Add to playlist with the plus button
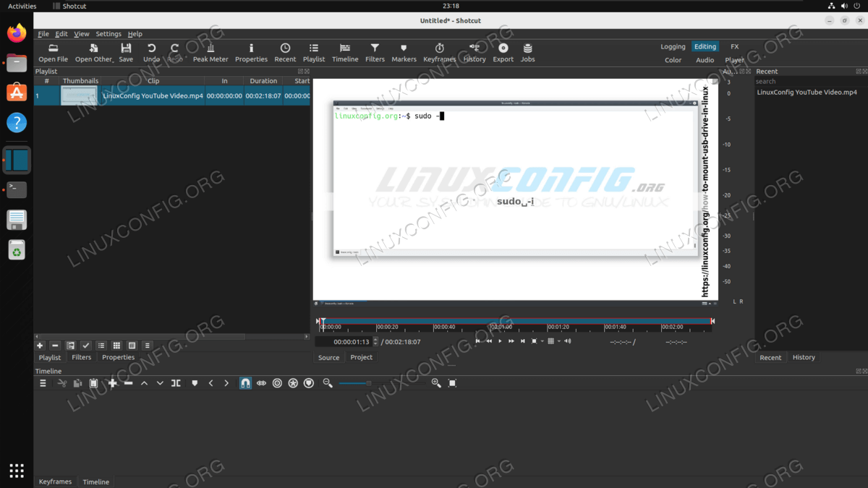The image size is (868, 488). pyautogui.click(x=40, y=346)
